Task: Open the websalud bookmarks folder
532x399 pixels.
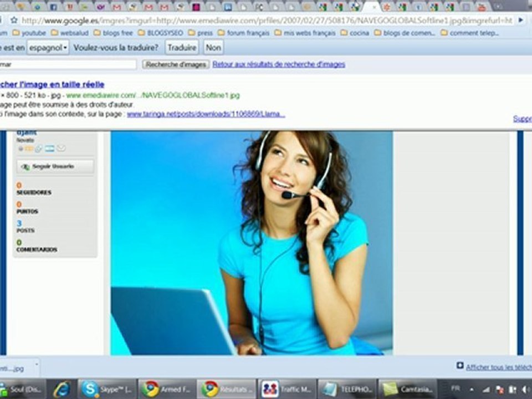Action: [x=70, y=33]
